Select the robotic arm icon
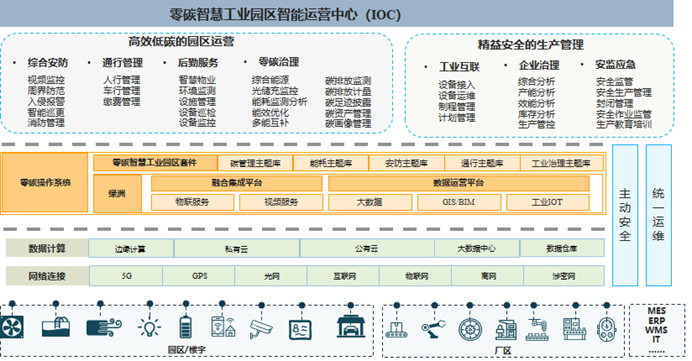692x361 pixels. click(x=433, y=328)
